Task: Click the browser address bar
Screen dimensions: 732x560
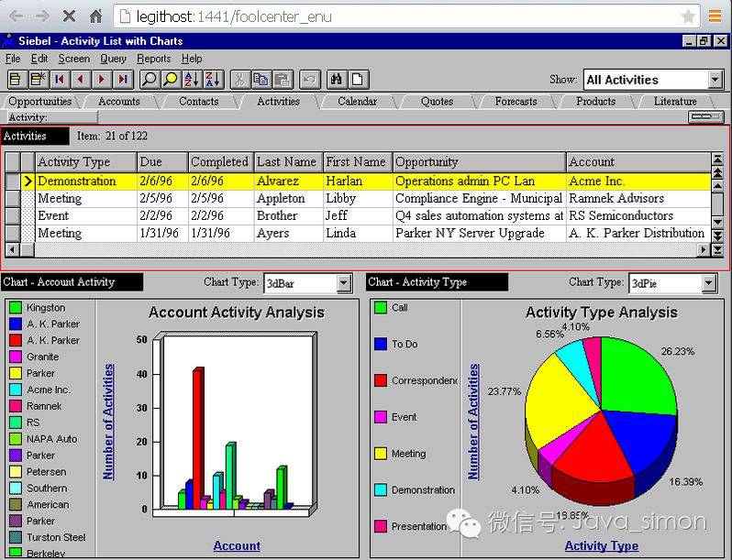Action: click(406, 16)
